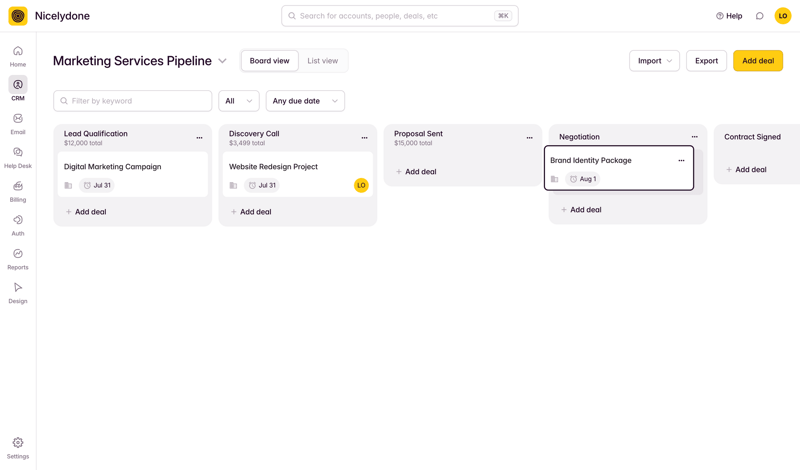Go to Email in the sidebar
The image size is (800, 470).
18,123
